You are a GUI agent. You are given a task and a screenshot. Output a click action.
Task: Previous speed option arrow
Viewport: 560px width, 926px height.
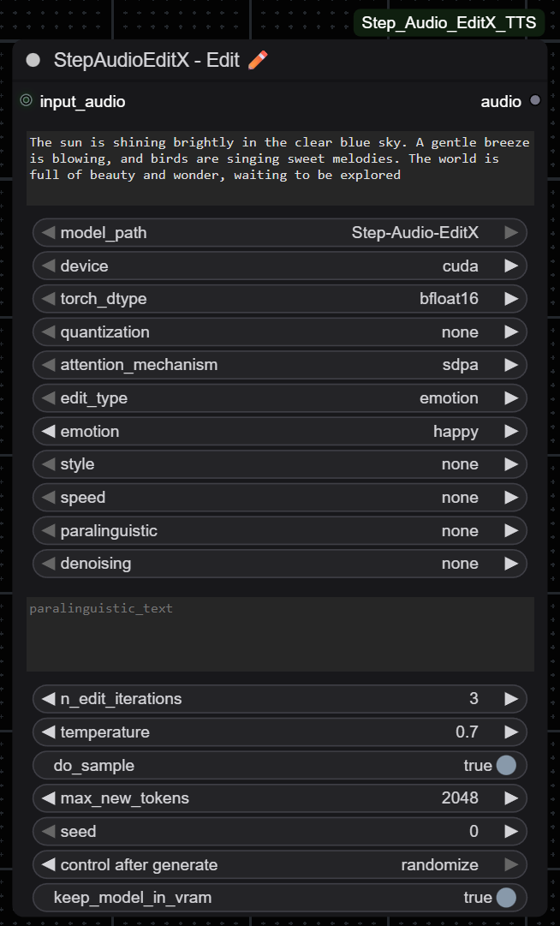coord(48,497)
